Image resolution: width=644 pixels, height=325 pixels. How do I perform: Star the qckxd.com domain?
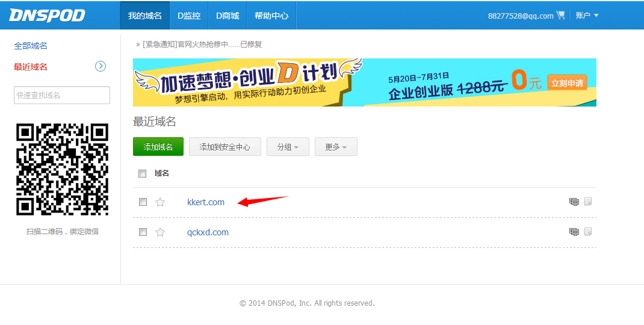coord(160,232)
